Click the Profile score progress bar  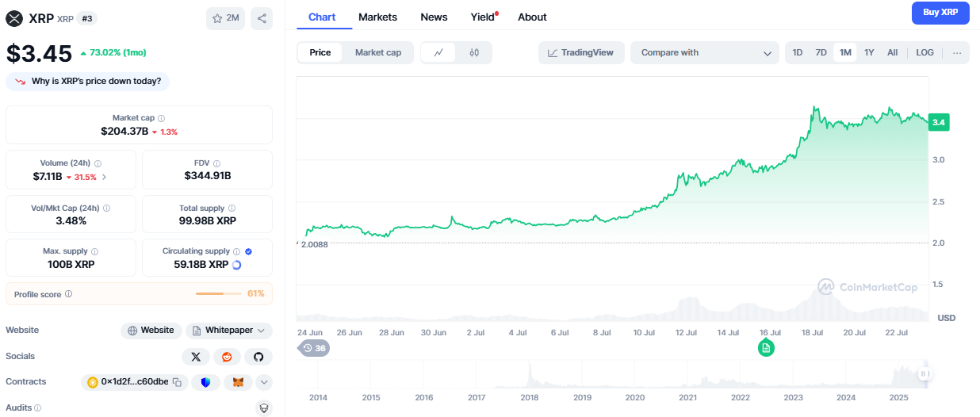point(219,294)
